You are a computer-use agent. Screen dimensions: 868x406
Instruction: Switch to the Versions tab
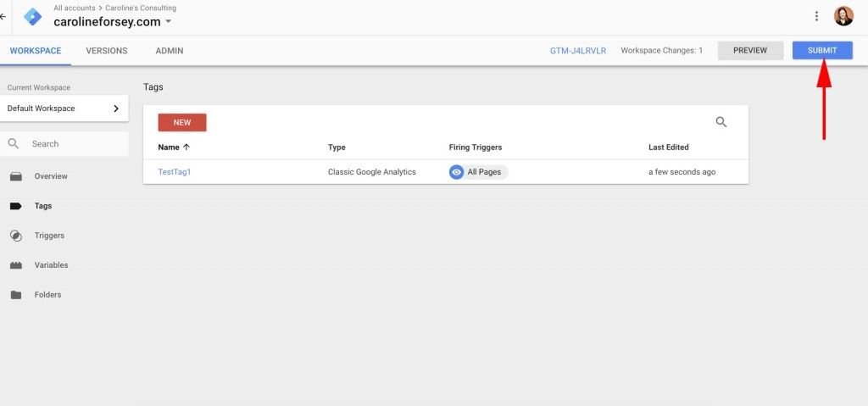(107, 51)
